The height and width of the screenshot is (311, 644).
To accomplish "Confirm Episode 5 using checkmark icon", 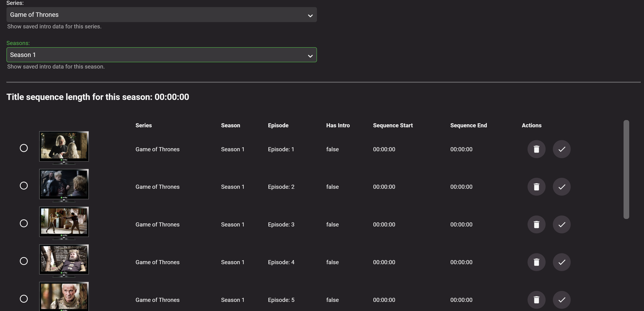I will pyautogui.click(x=562, y=300).
